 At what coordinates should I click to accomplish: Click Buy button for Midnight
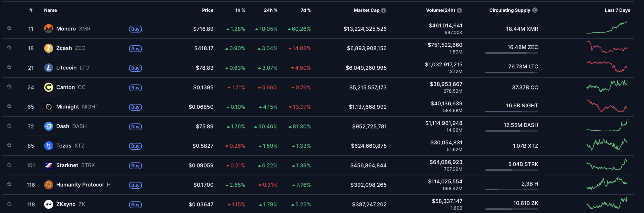[135, 107]
